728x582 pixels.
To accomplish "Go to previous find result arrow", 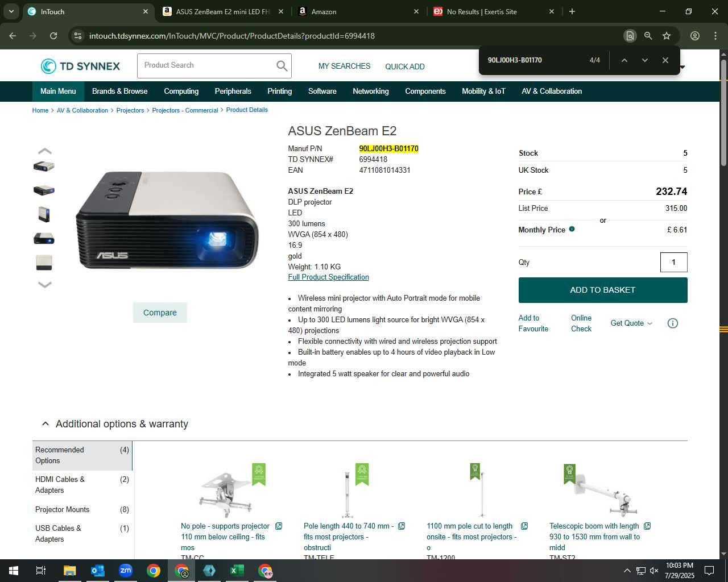I will 624,60.
